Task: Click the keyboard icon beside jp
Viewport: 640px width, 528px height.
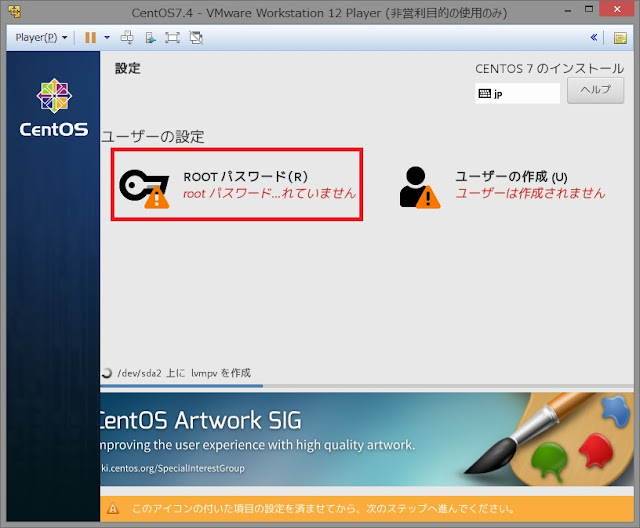Action: click(484, 93)
